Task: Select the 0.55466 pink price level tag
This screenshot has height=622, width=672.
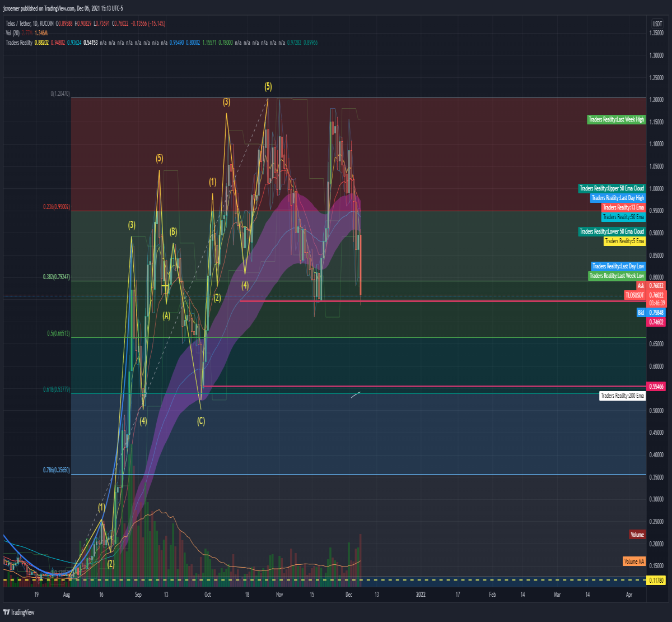Action: click(656, 387)
